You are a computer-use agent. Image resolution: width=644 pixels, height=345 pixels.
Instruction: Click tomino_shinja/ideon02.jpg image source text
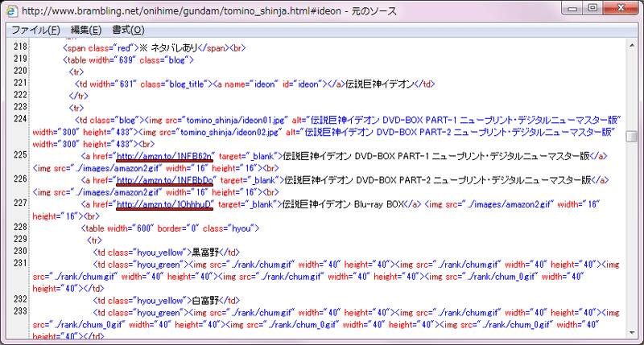tap(229, 132)
